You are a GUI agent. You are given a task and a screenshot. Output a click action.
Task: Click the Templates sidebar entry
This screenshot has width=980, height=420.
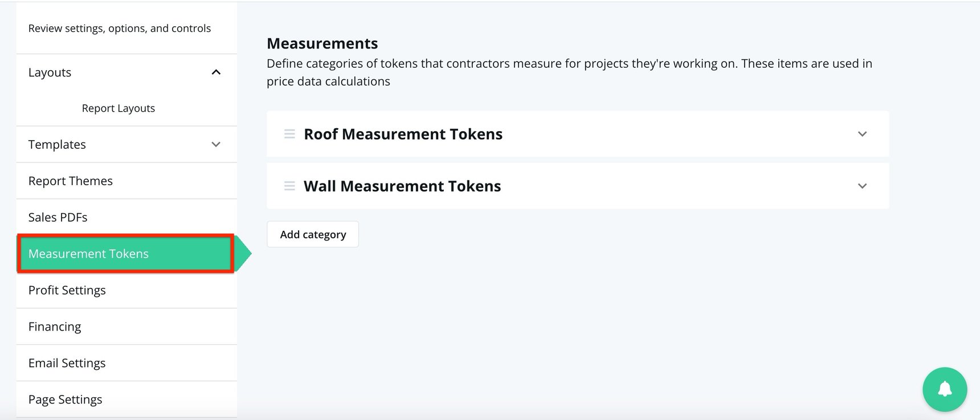(57, 144)
